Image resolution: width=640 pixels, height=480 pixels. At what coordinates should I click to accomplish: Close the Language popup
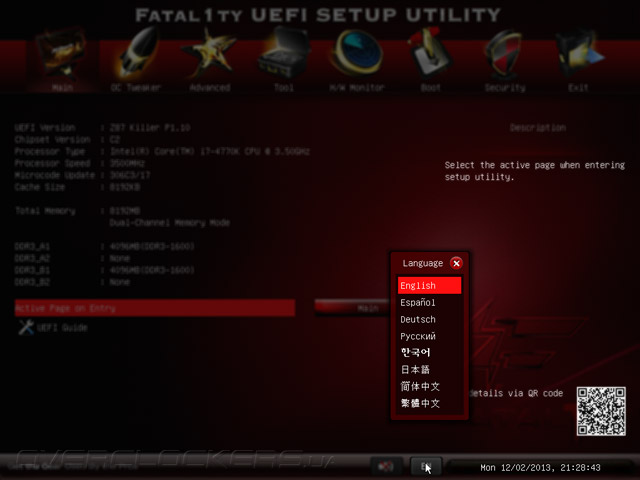456,263
